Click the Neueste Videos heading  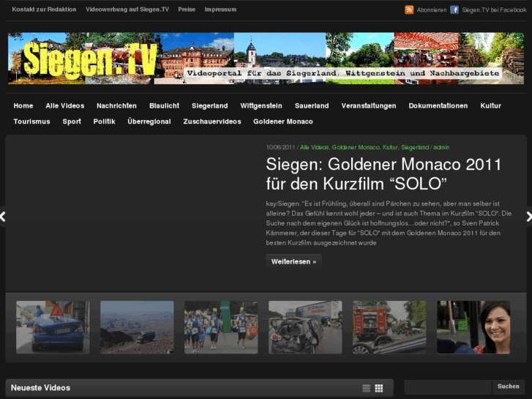tap(41, 388)
